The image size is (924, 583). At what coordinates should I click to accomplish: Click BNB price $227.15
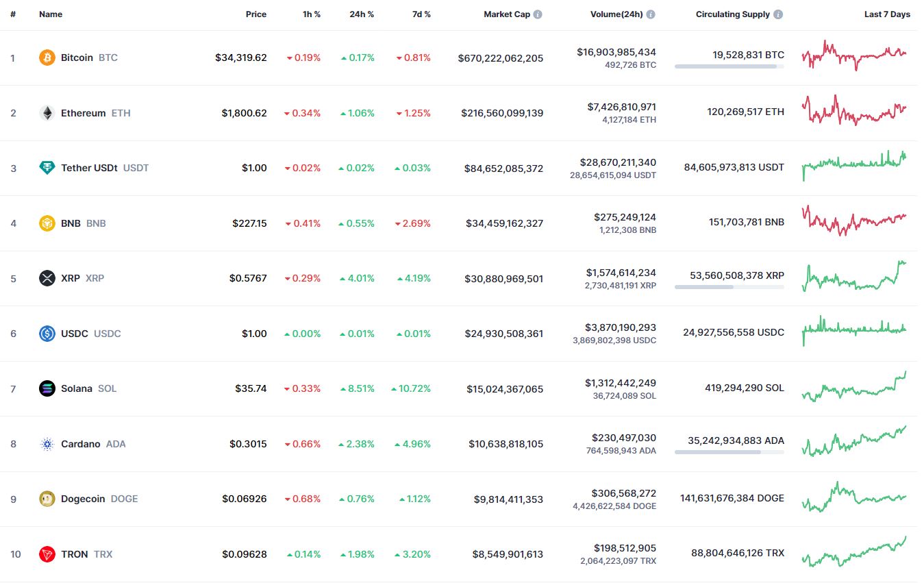[x=250, y=223]
